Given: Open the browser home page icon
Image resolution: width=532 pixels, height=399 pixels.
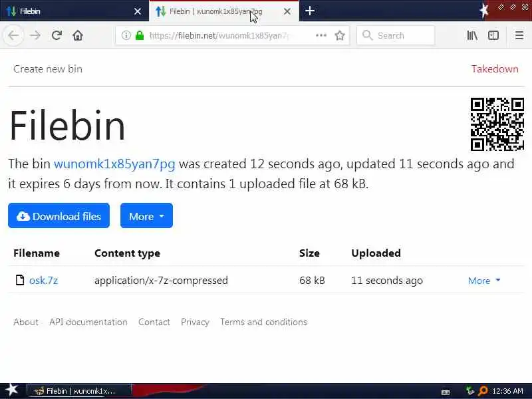Looking at the screenshot, I should point(78,35).
